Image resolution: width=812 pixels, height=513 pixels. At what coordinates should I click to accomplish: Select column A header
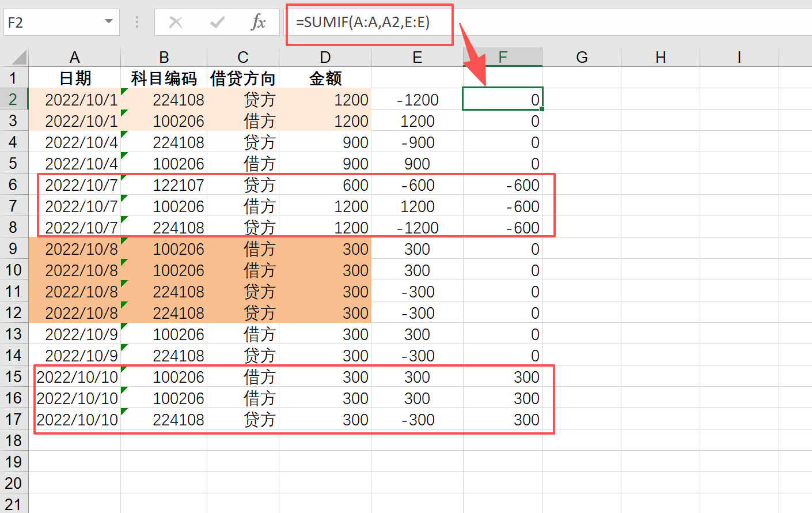coord(74,57)
